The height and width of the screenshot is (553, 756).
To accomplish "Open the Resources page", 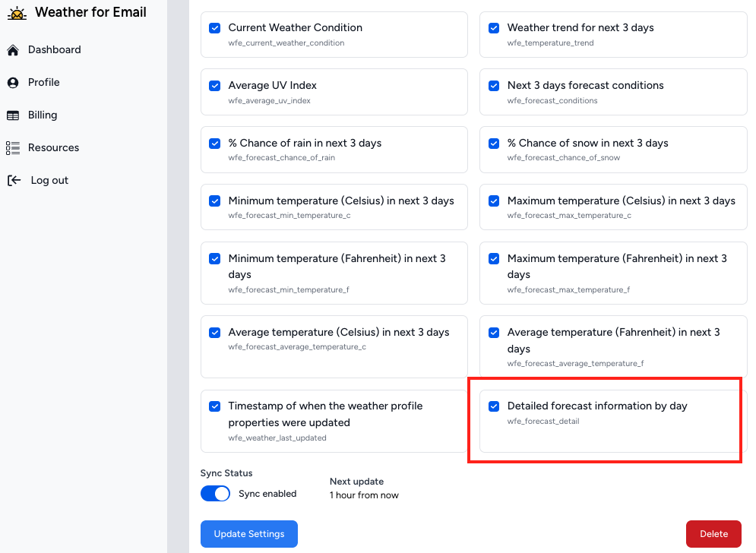I will [x=53, y=147].
